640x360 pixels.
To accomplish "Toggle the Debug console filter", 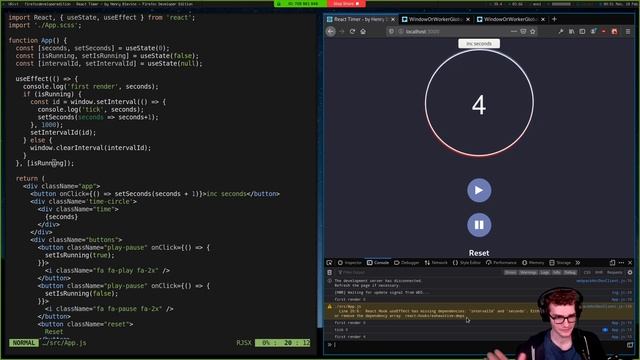I will (x=570, y=272).
